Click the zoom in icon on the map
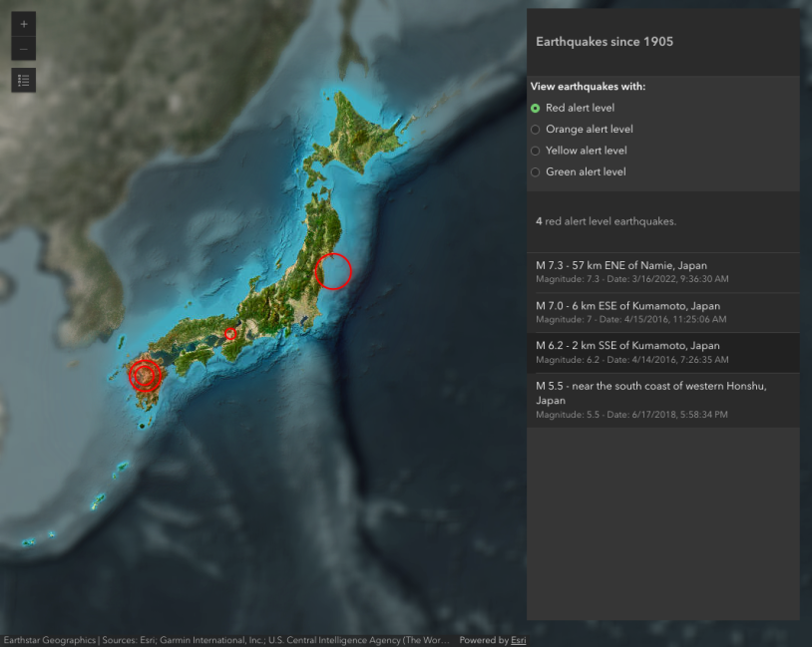This screenshot has width=812, height=647. (23, 23)
